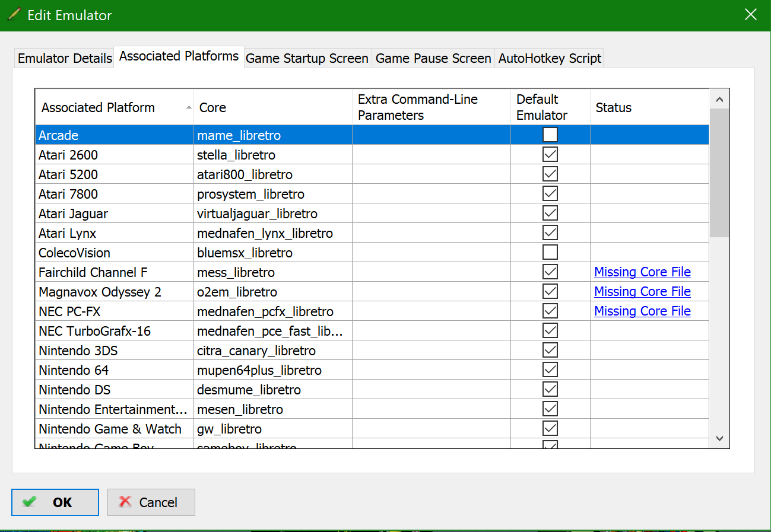Select the o2em_libretro core cell

point(273,292)
